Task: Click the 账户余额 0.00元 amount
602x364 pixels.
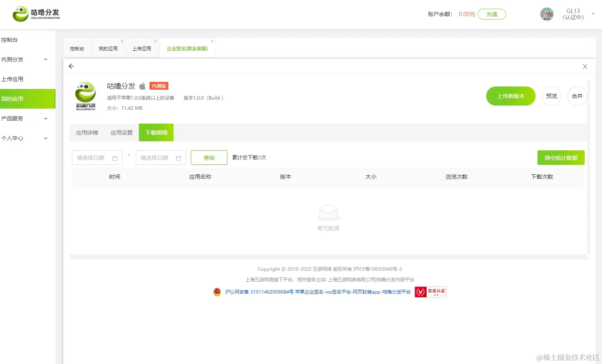Action: pos(467,14)
